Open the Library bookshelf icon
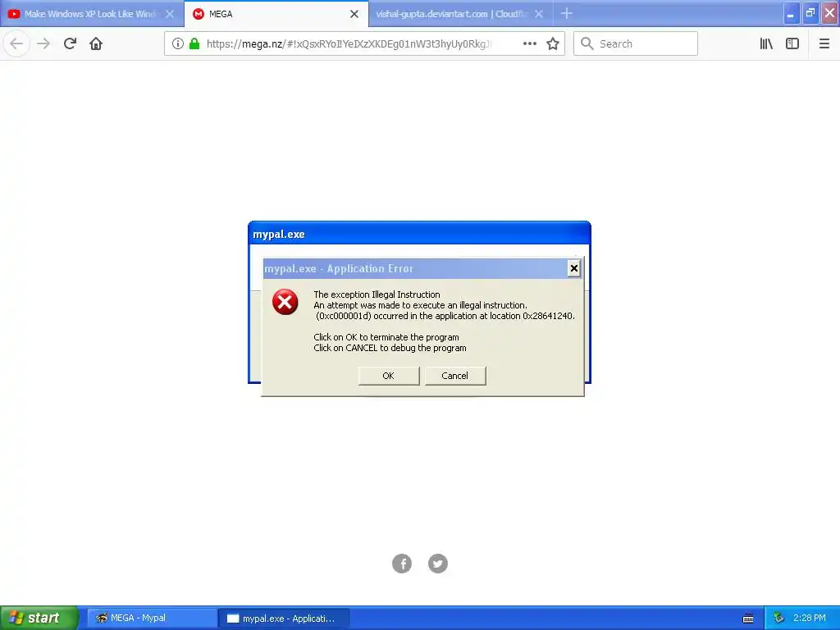Screen dimensions: 840x630 tap(766, 44)
